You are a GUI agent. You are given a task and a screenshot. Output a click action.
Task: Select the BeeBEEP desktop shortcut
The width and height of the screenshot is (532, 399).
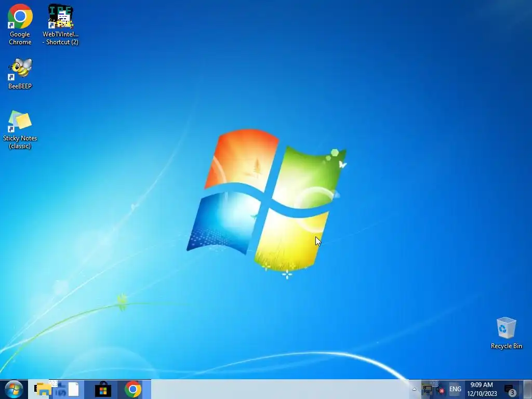tap(20, 74)
